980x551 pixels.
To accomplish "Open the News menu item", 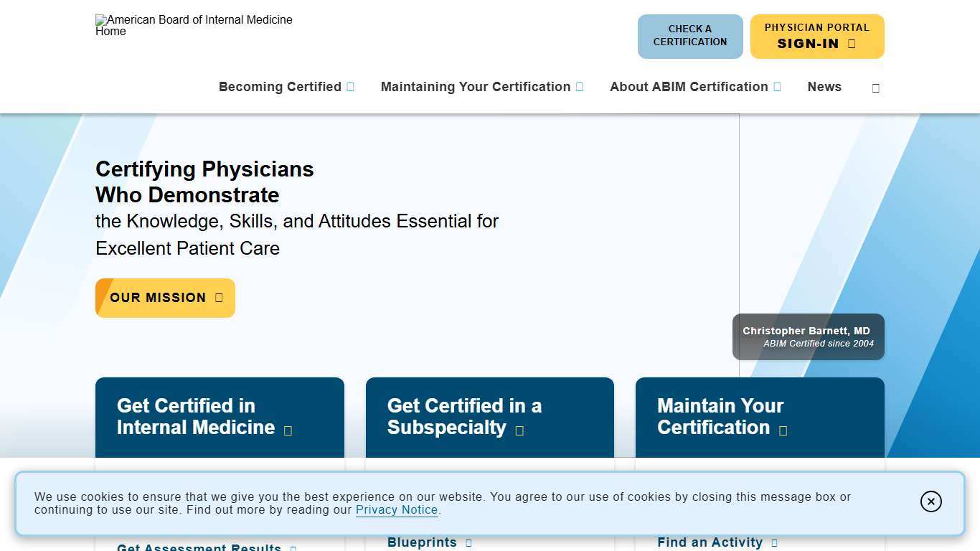I will (824, 87).
